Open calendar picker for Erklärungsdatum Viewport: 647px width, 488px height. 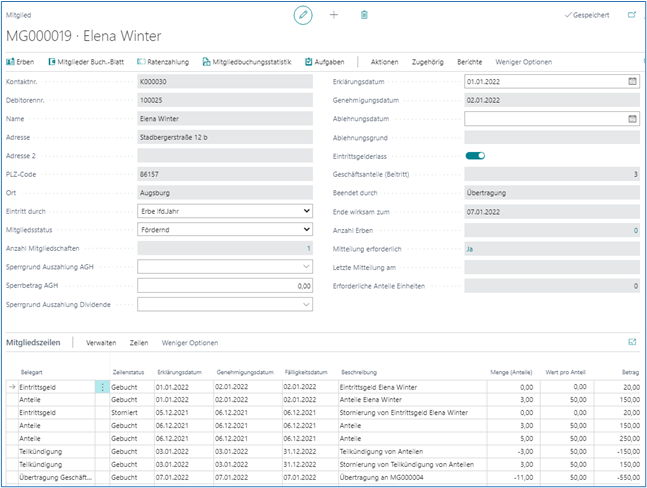631,82
